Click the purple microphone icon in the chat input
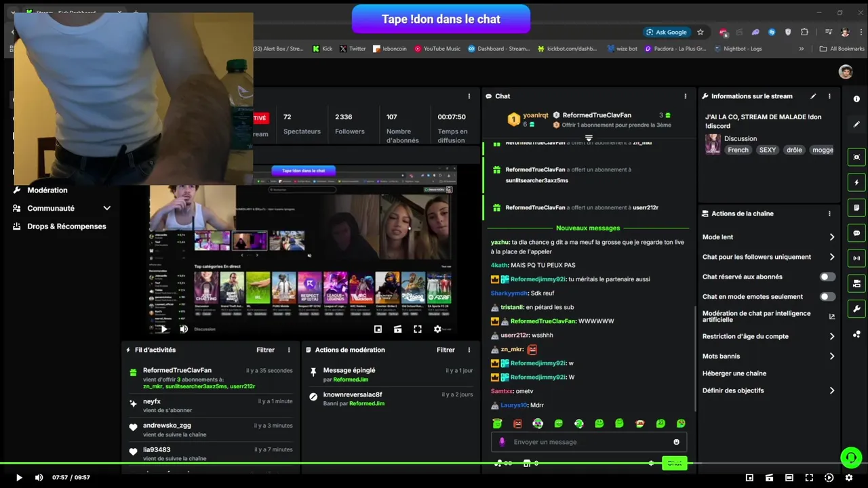The width and height of the screenshot is (868, 488). (502, 442)
